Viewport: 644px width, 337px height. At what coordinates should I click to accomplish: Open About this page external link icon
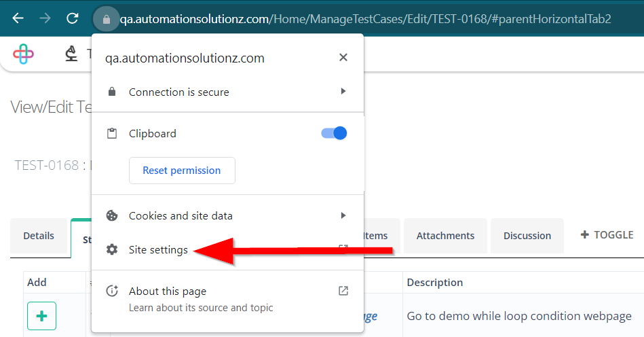(x=343, y=291)
